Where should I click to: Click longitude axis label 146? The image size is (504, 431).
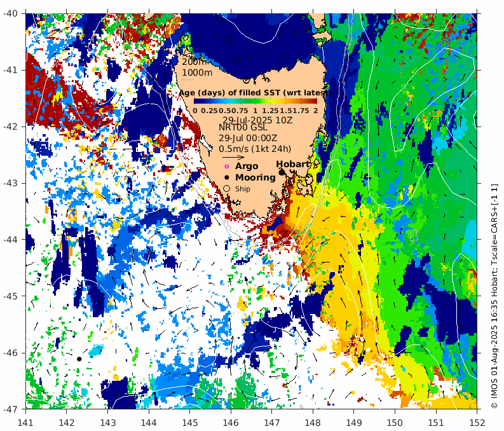click(231, 422)
